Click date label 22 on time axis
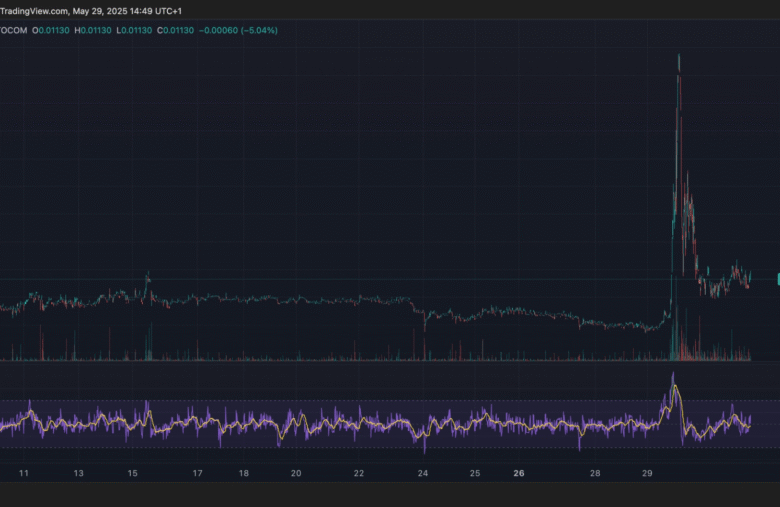 pos(359,473)
